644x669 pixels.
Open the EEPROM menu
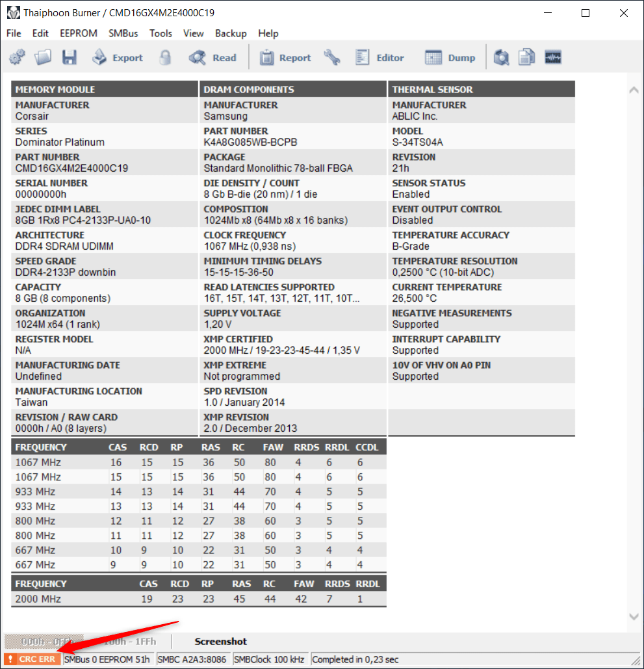pyautogui.click(x=79, y=33)
